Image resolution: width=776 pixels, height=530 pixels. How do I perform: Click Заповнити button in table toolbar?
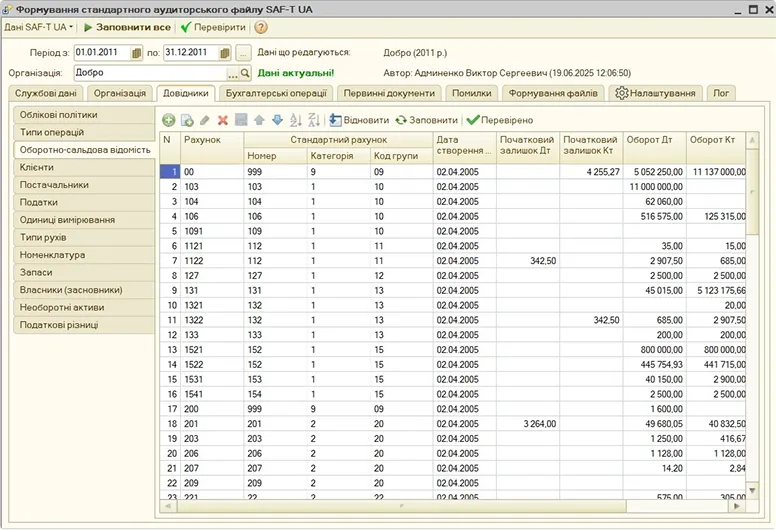tap(427, 120)
